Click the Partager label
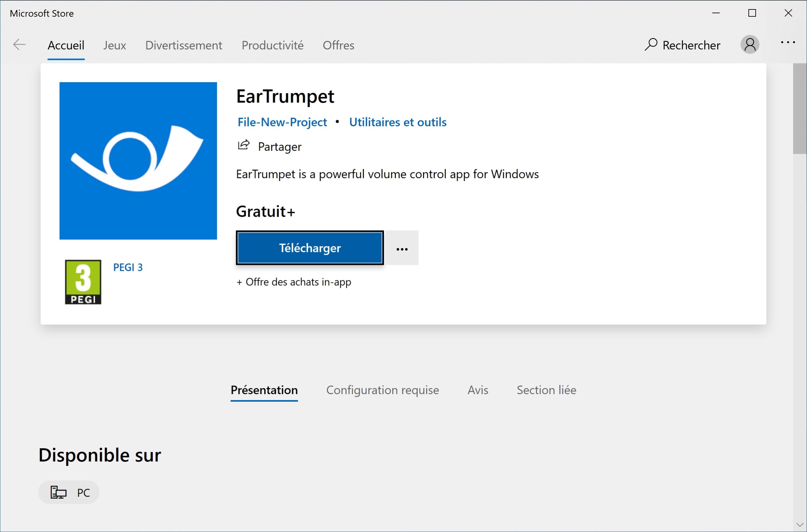This screenshot has height=532, width=807. click(280, 147)
